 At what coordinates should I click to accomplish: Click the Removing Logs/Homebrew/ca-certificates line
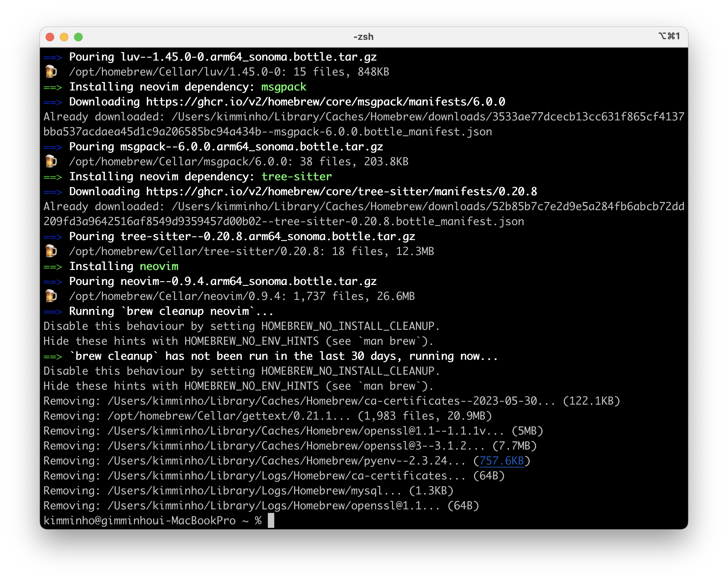pyautogui.click(x=274, y=476)
